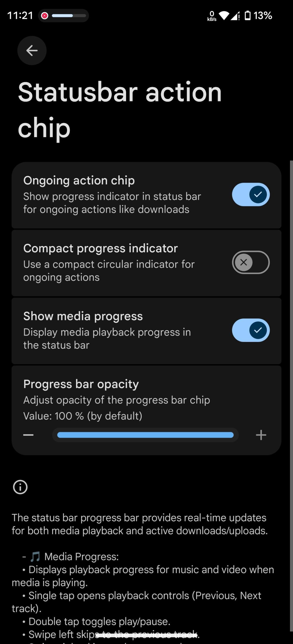Tap the clock time in status bar
Viewport: 293px width, 644px height.
click(x=20, y=16)
